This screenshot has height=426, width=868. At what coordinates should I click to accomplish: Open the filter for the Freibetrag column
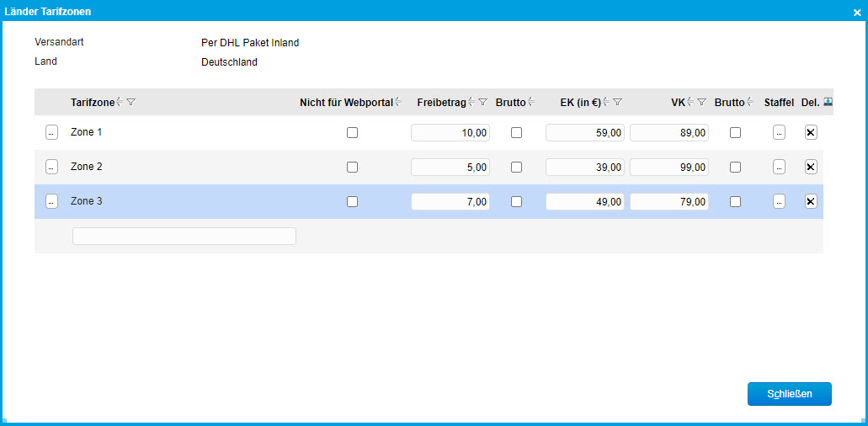(482, 102)
